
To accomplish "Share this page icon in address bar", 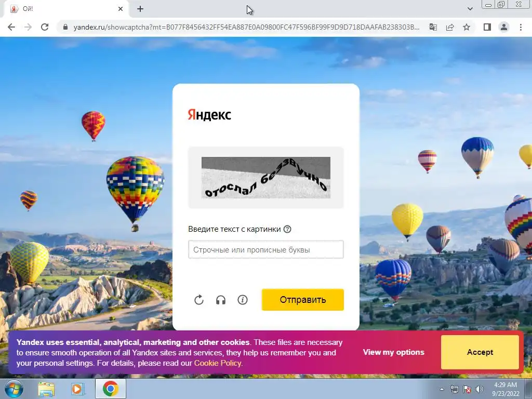I will [x=450, y=27].
